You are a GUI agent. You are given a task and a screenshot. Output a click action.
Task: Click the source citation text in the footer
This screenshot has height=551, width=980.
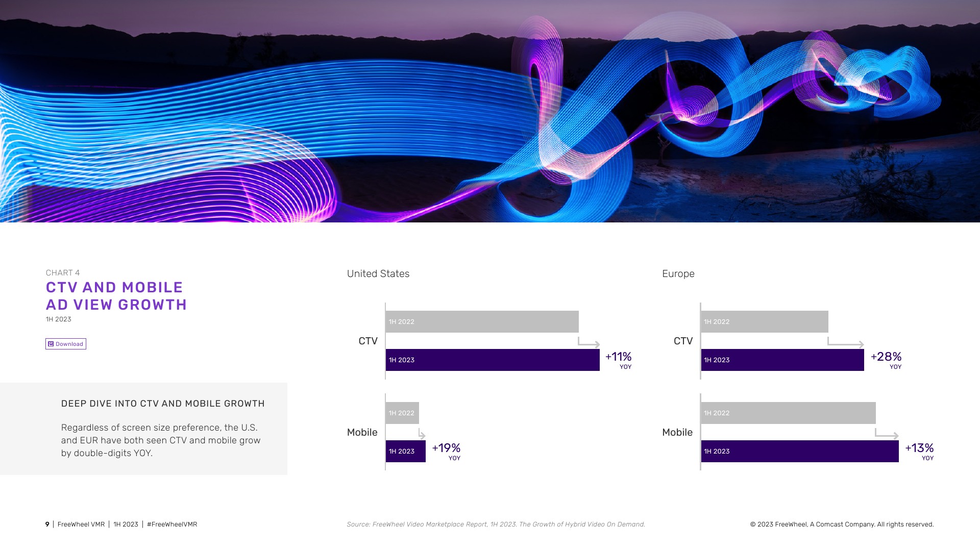496,524
